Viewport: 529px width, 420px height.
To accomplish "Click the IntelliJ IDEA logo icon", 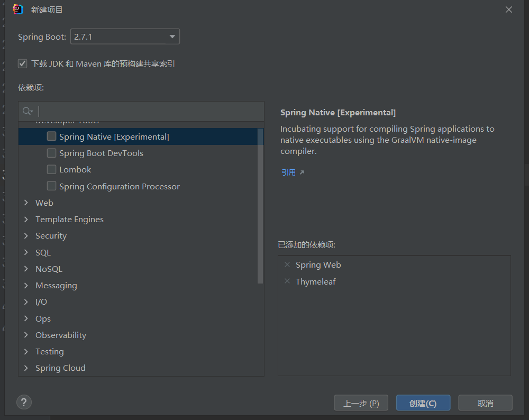I will tap(18, 10).
